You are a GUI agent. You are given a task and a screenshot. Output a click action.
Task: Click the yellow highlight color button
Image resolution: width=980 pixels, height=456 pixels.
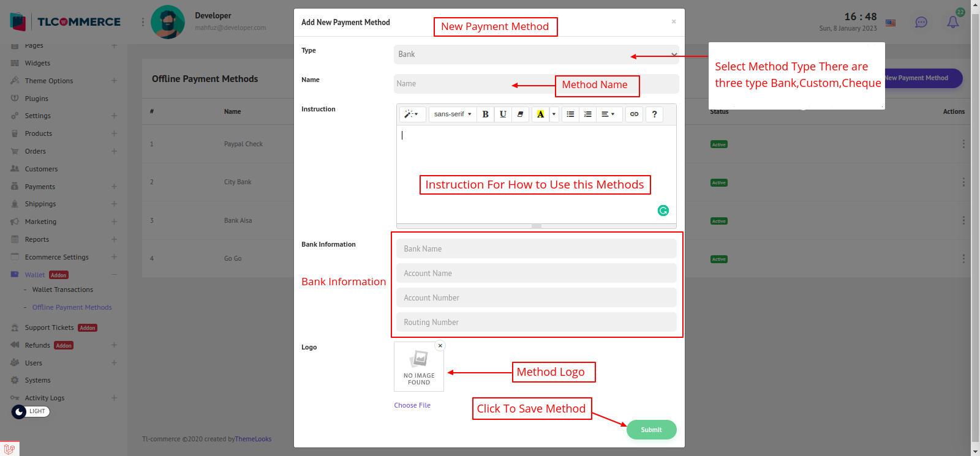point(540,114)
